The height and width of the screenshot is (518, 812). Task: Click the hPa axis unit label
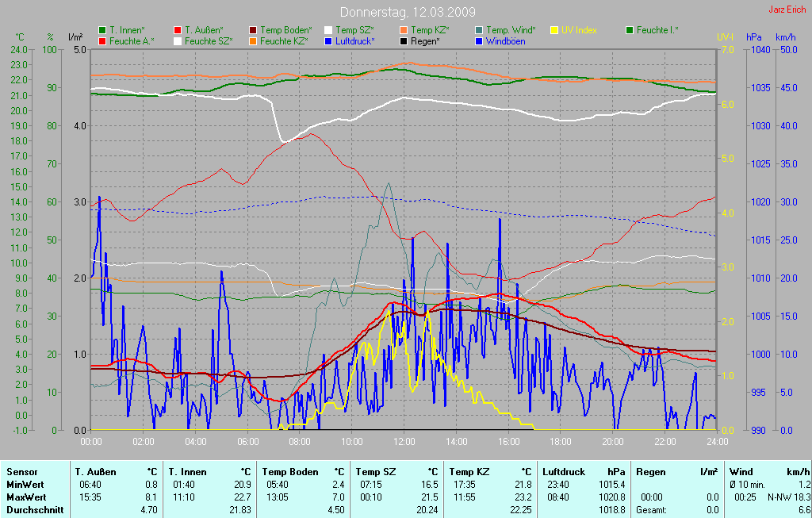pyautogui.click(x=753, y=37)
